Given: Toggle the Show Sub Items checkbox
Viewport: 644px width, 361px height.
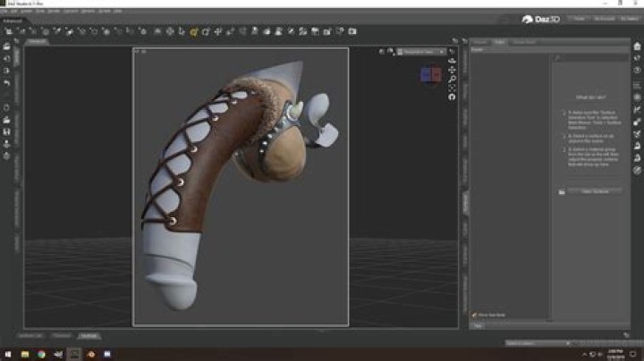Looking at the screenshot, I should tap(475, 315).
